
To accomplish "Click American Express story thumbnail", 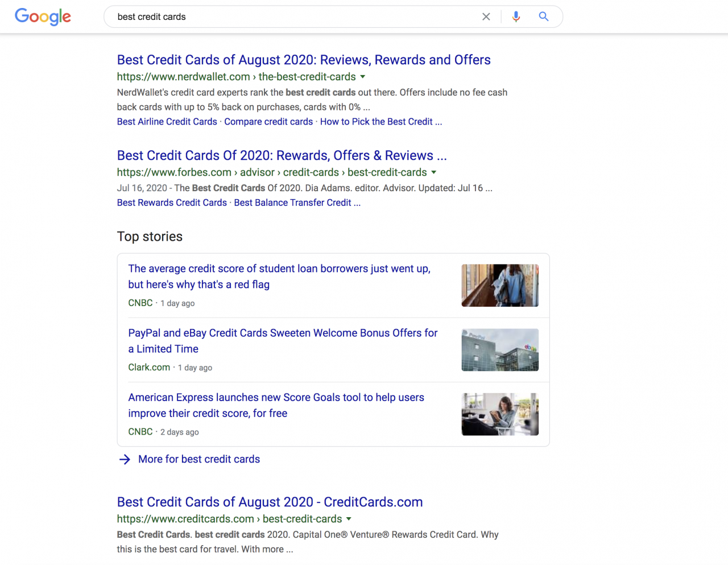I will click(500, 414).
